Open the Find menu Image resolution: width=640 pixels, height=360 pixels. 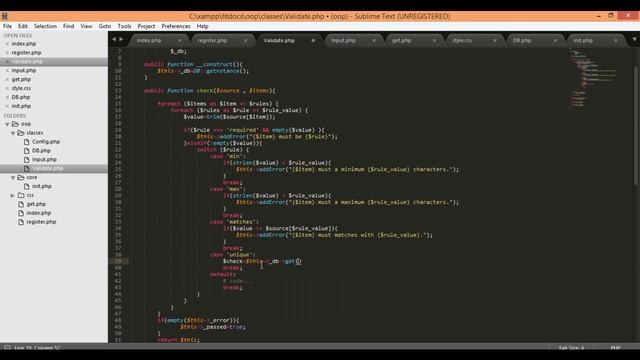coord(69,26)
